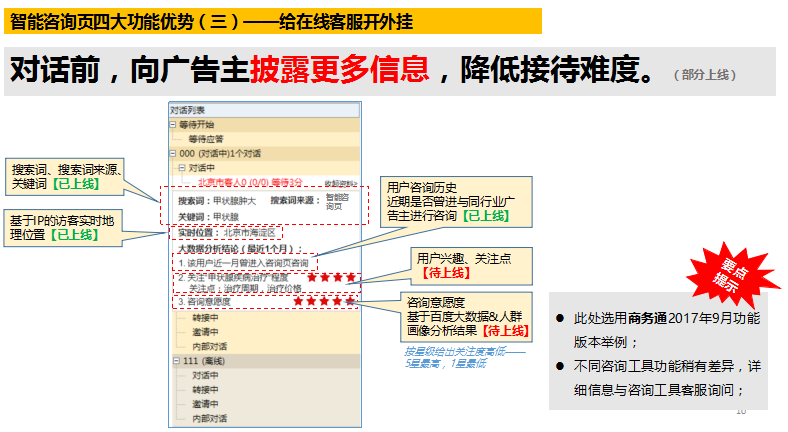The height and width of the screenshot is (432, 788).
Task: Click the star rating beside 咨询意愿度
Action: click(x=324, y=301)
